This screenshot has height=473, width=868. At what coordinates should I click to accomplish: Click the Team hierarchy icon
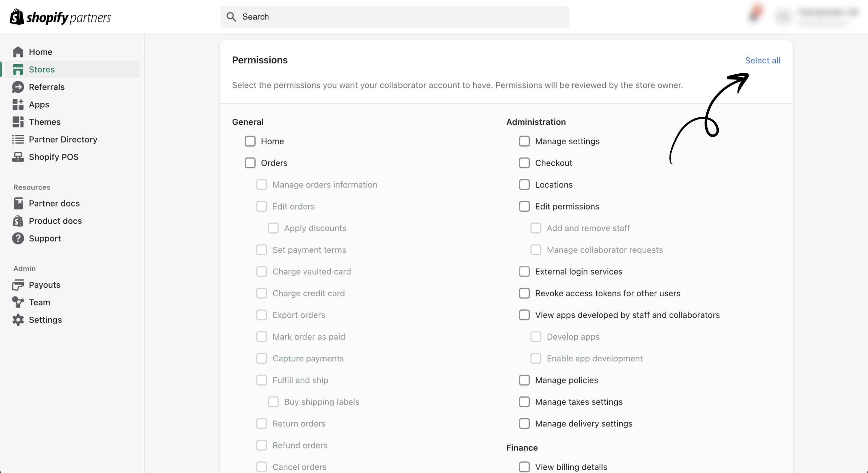click(18, 302)
